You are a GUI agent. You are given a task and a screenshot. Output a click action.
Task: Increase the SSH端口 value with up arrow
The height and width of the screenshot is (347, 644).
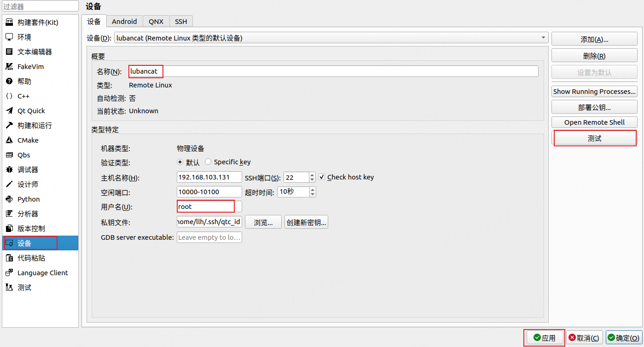[x=312, y=175]
